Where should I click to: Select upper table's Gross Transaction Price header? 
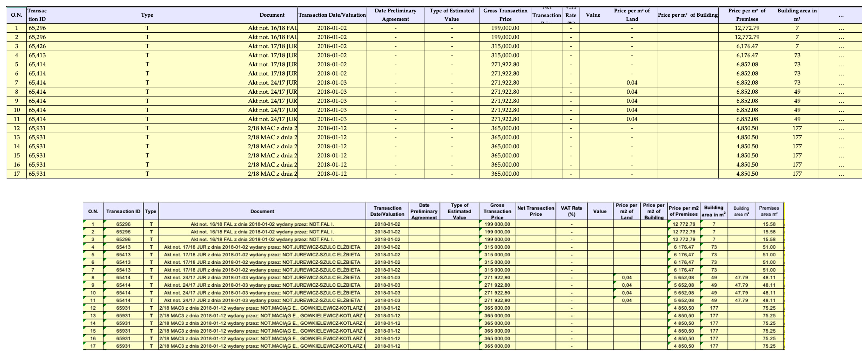click(505, 15)
